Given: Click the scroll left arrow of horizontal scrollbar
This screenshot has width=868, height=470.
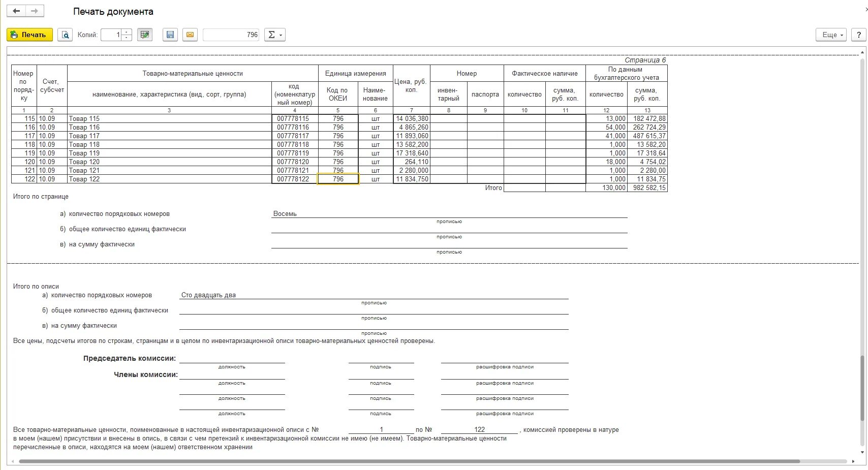Looking at the screenshot, I should click(14, 461).
